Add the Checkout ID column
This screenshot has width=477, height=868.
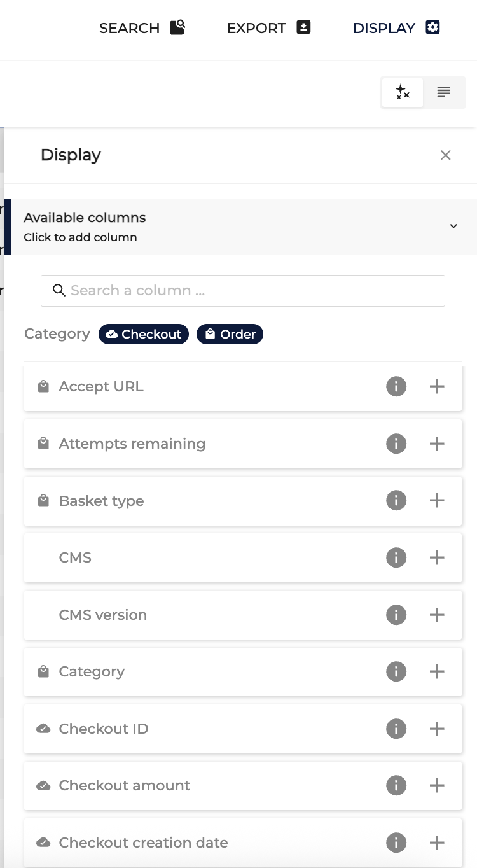(437, 729)
